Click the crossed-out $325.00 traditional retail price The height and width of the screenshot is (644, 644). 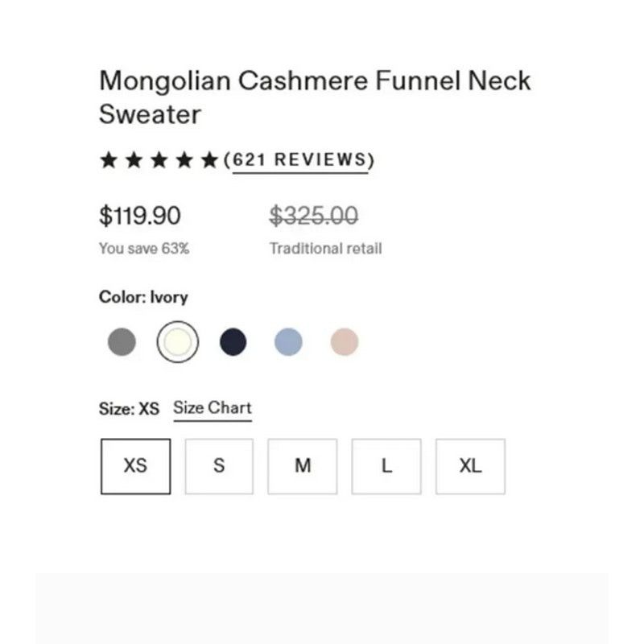[314, 216]
